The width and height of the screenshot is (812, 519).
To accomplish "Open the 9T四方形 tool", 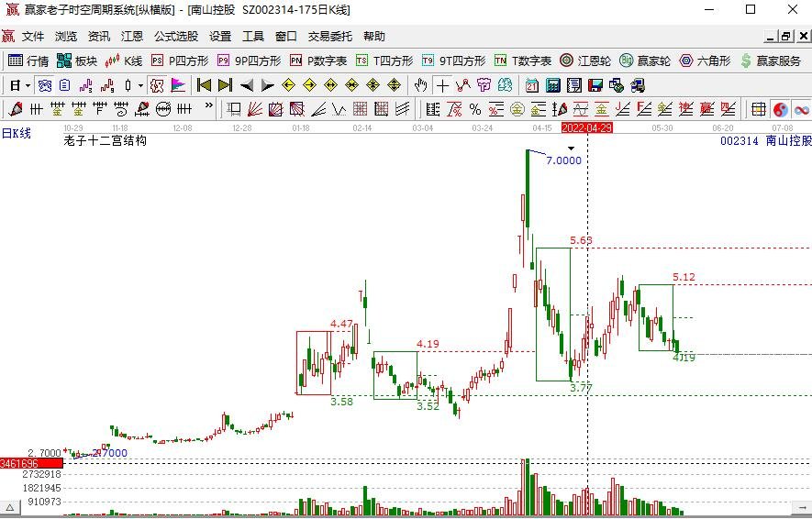I will [453, 61].
